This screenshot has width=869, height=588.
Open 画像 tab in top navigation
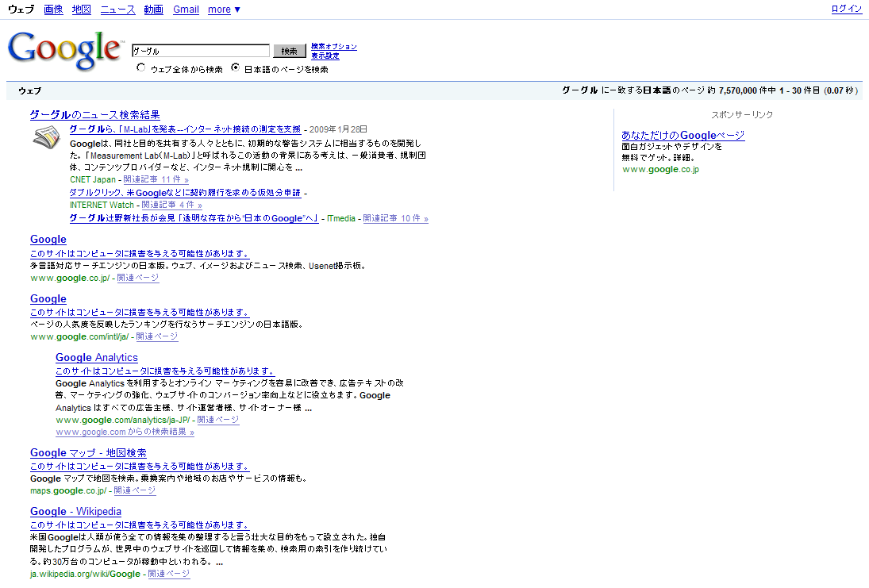53,10
